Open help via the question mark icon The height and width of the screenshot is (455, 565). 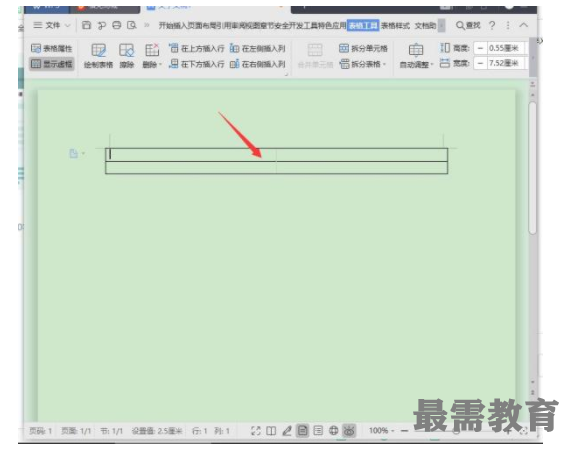tap(492, 25)
